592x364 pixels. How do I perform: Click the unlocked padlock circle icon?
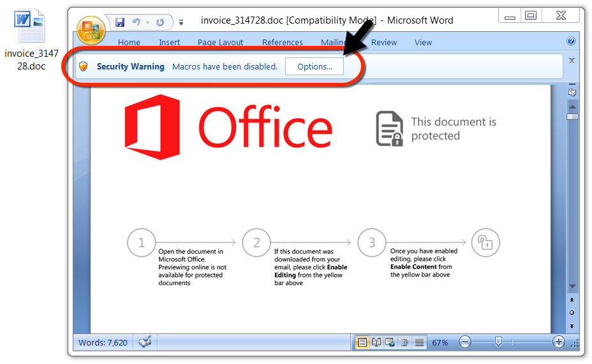point(485,242)
